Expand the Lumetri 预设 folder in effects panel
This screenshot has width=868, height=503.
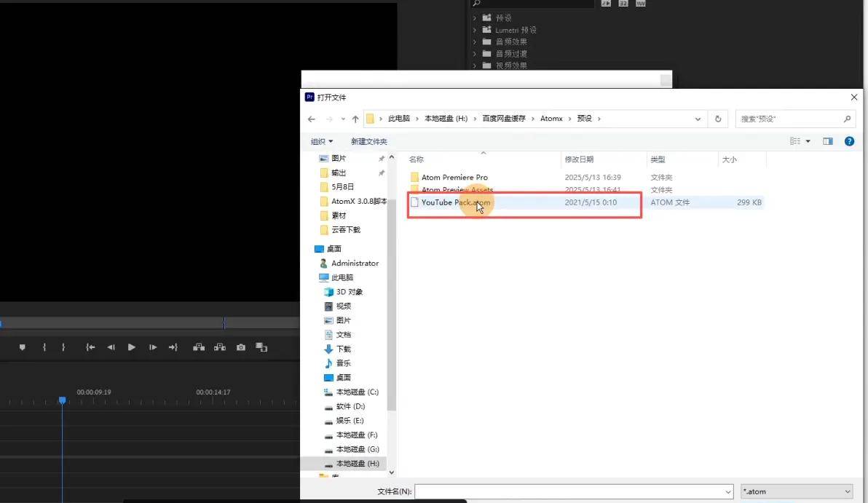[x=475, y=30]
